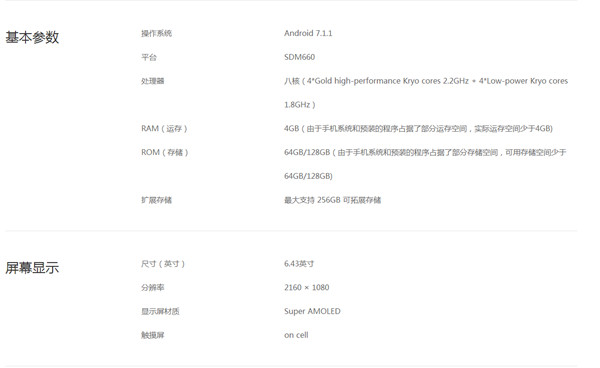Select the Super AMOLED value
The image size is (600, 368).
coord(312,311)
